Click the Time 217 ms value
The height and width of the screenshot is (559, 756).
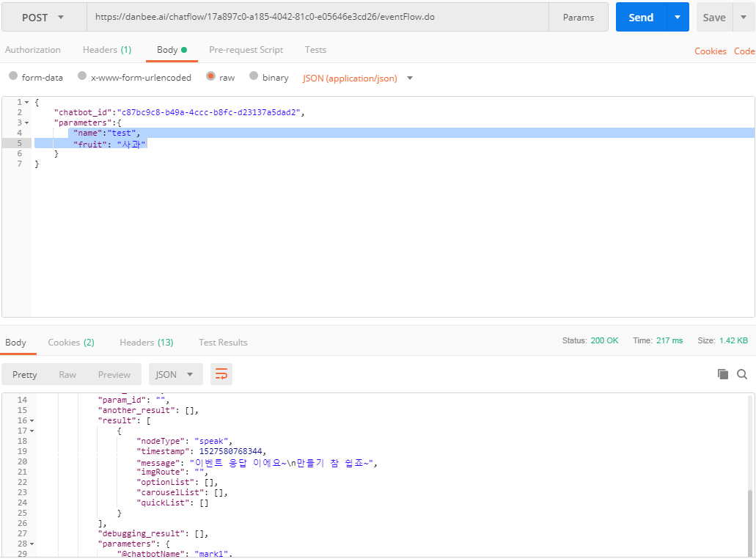pos(669,340)
